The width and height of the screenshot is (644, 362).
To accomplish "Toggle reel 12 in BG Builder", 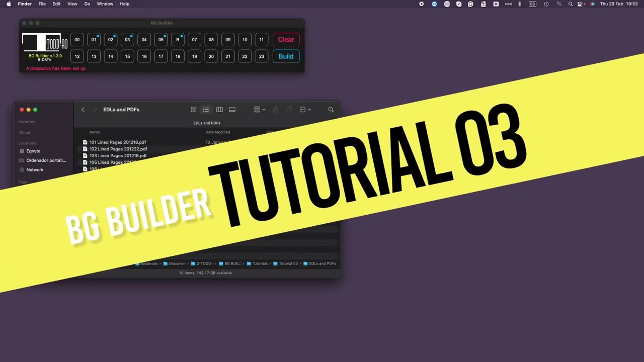I will pyautogui.click(x=77, y=56).
